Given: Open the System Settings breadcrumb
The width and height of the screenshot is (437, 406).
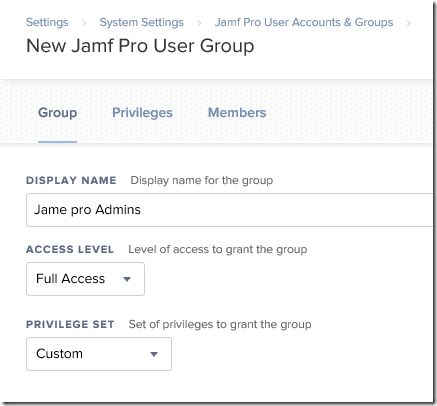Looking at the screenshot, I should point(141,22).
